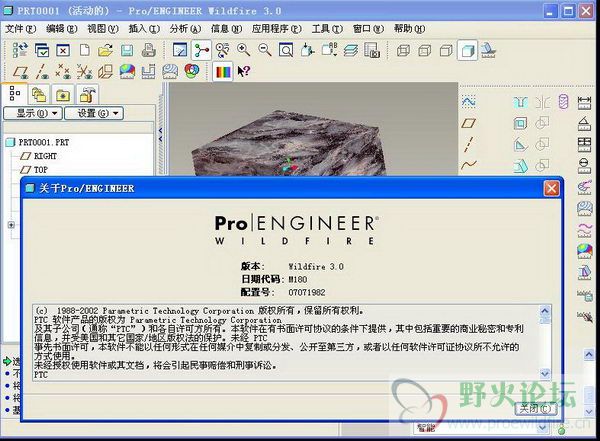Click the context help arrow with question mark

(244, 72)
